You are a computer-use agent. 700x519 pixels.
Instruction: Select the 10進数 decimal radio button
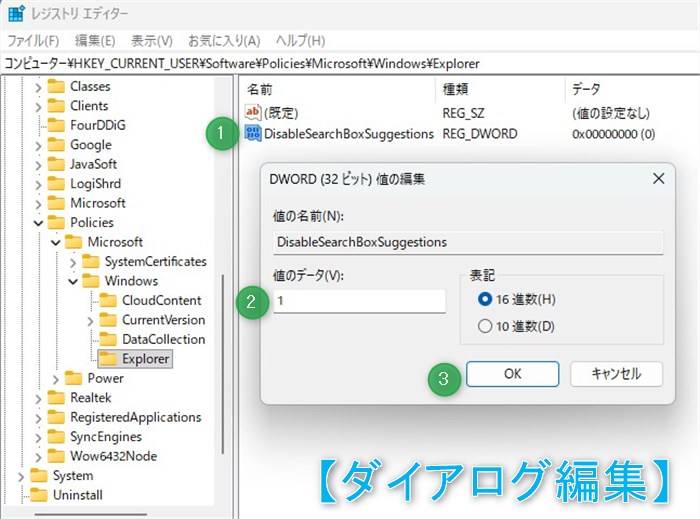[484, 326]
